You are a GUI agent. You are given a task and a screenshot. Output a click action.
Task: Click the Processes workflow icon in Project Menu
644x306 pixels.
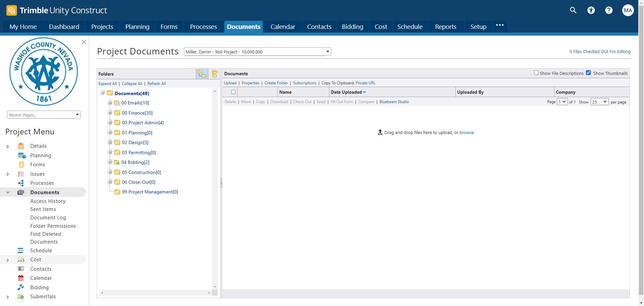(21, 183)
